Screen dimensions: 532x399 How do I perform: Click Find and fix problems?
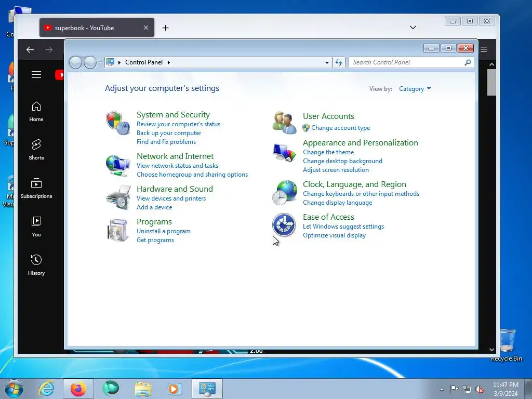coord(166,142)
